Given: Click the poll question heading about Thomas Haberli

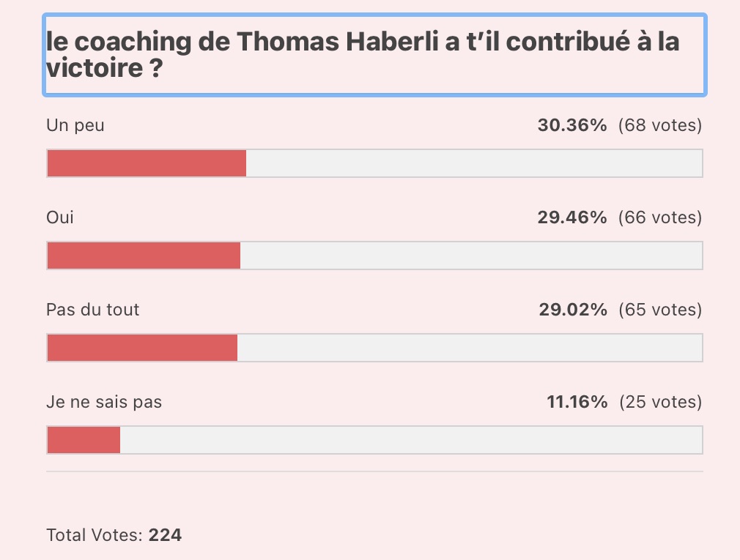Looking at the screenshot, I should click(363, 55).
